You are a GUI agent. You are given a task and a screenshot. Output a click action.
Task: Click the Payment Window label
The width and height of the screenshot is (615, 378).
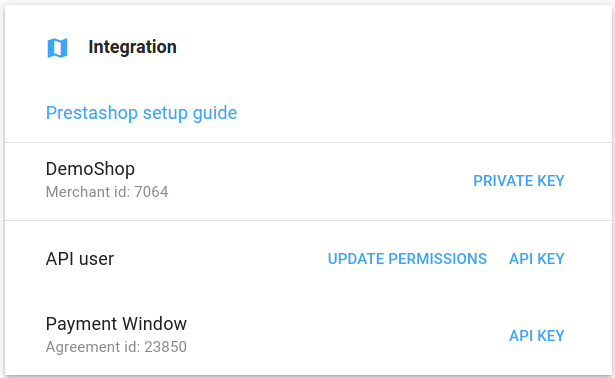click(x=116, y=324)
